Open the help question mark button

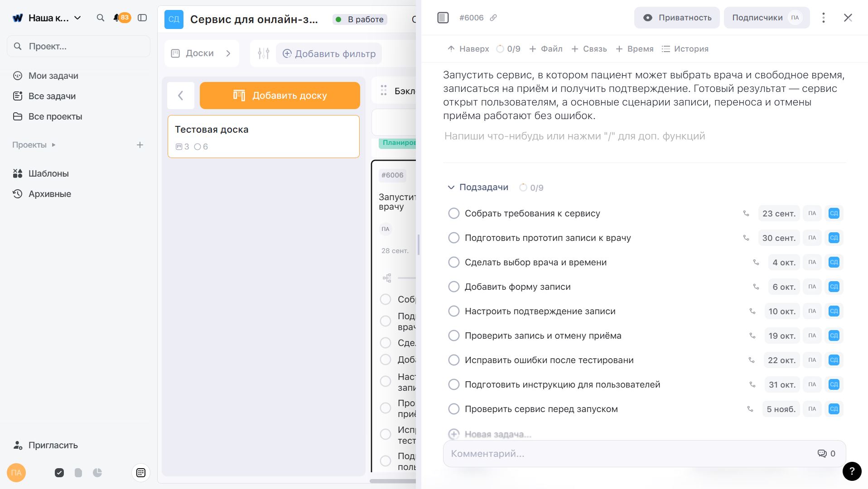tap(852, 471)
